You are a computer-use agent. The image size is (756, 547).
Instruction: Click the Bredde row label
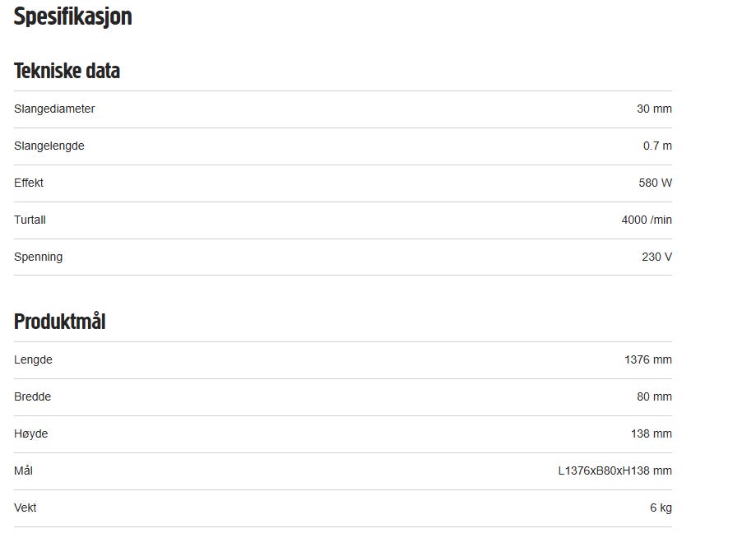tap(32, 397)
